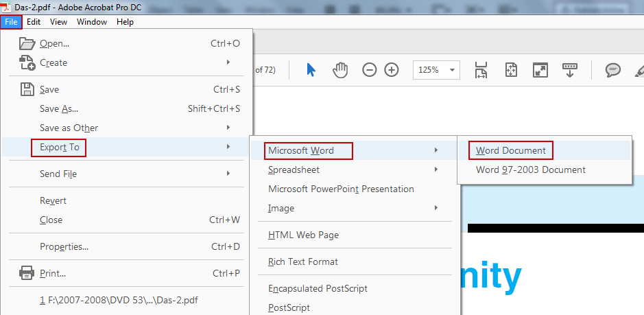Switch to Full Screen mode icon
The height and width of the screenshot is (315, 644).
(x=540, y=70)
